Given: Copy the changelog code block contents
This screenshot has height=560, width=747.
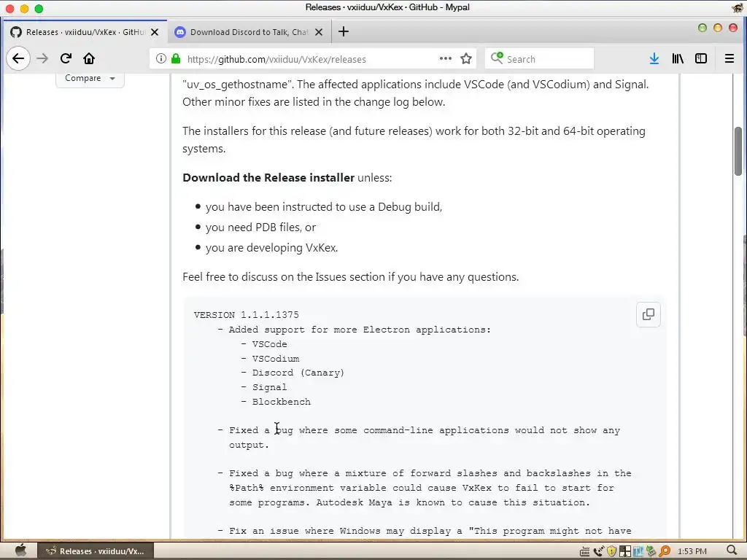Looking at the screenshot, I should (648, 314).
